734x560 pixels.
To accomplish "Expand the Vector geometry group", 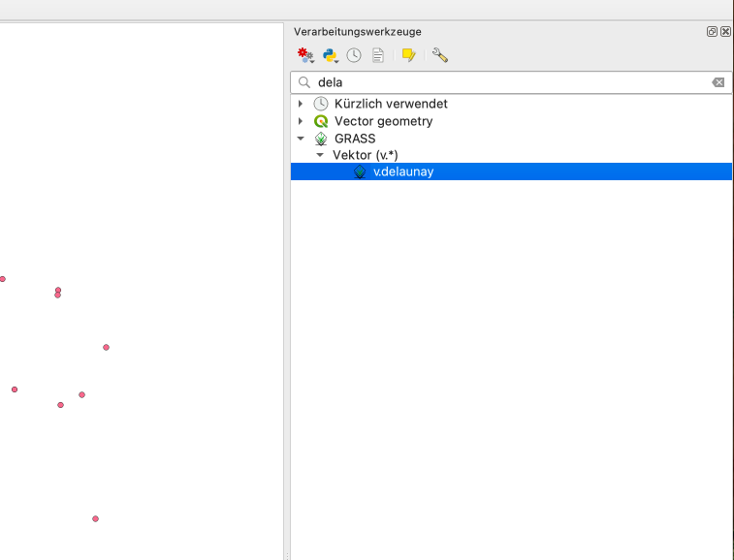I will coord(301,121).
